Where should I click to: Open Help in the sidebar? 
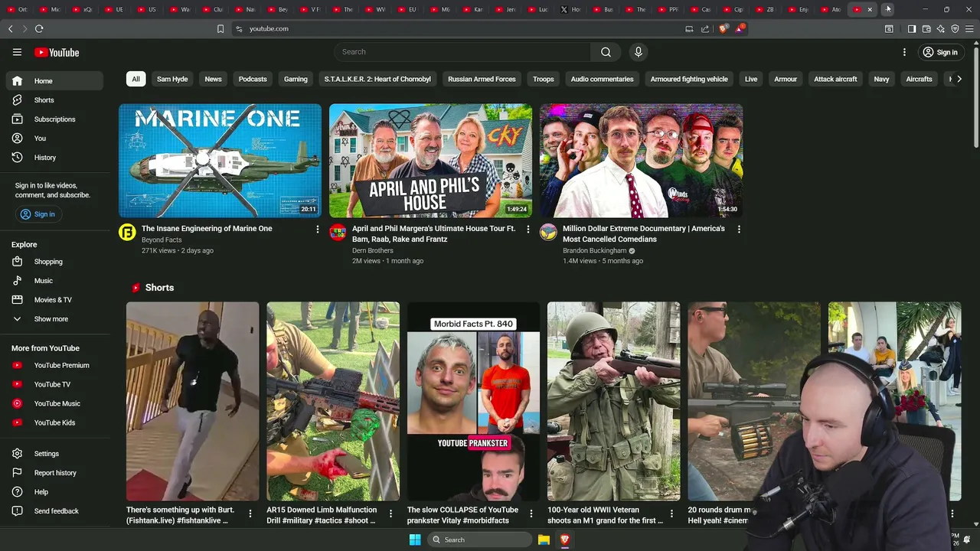pyautogui.click(x=54, y=492)
